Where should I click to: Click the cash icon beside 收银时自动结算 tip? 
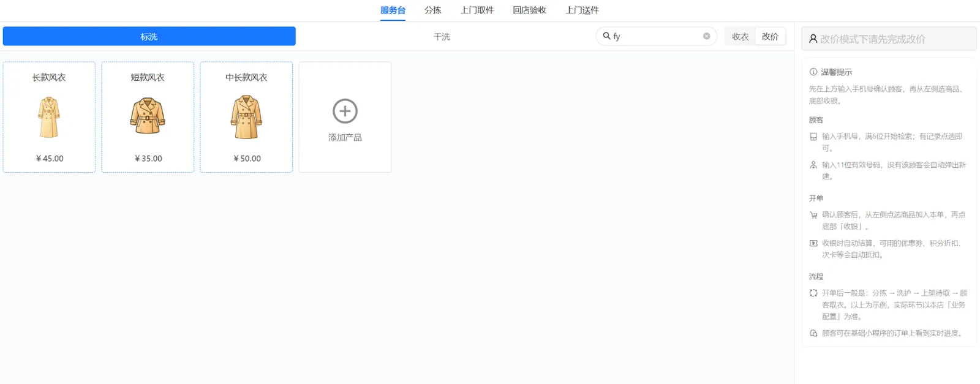813,243
